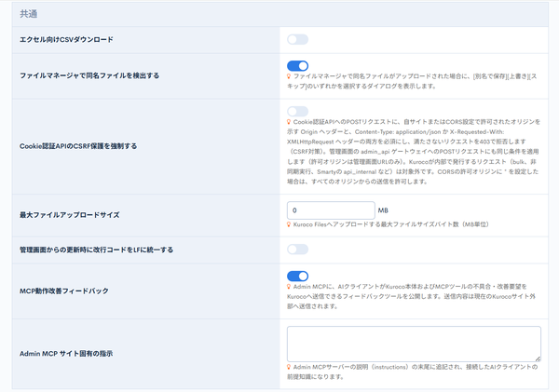Click the 最大ファイルアップロードサイズ label
The width and height of the screenshot is (559, 392).
[70, 215]
